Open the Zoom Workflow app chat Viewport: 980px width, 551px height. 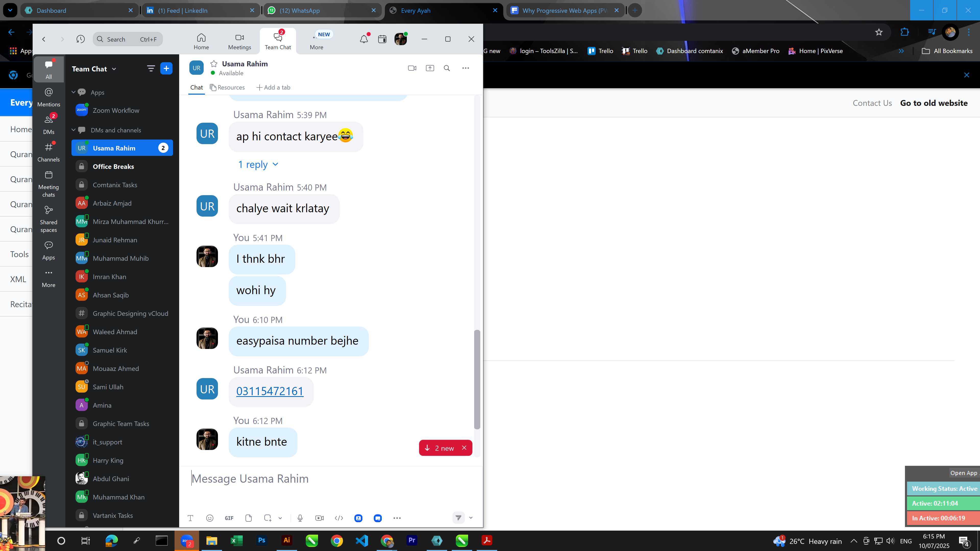tap(122, 110)
